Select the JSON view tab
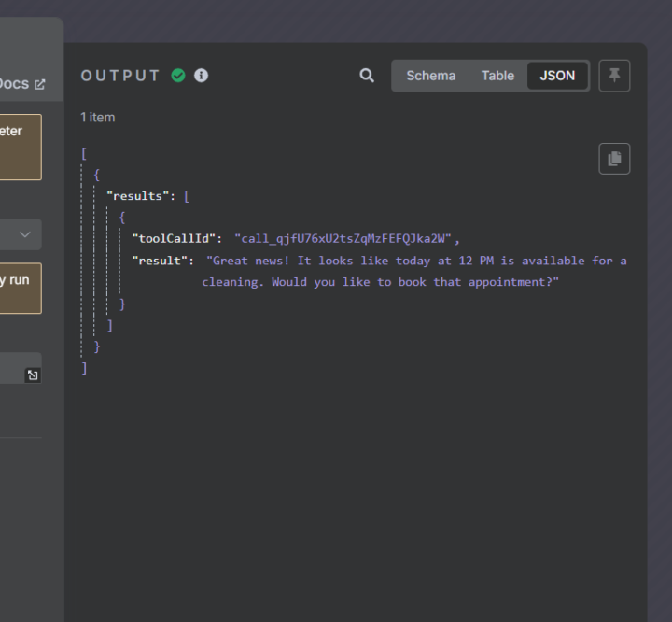The height and width of the screenshot is (622, 672). click(557, 76)
